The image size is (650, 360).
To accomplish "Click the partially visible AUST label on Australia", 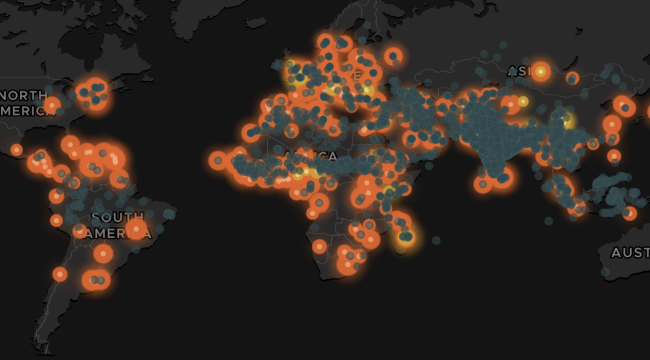I will (631, 253).
